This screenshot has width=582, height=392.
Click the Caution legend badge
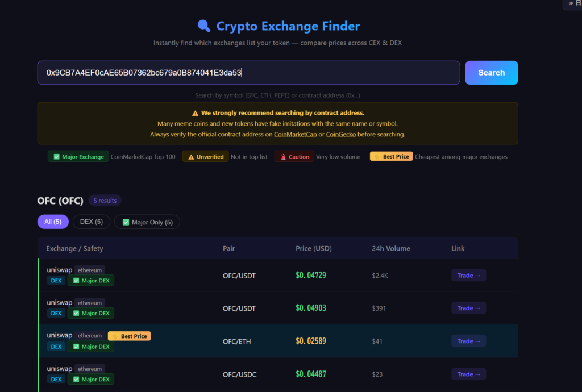[x=294, y=157]
